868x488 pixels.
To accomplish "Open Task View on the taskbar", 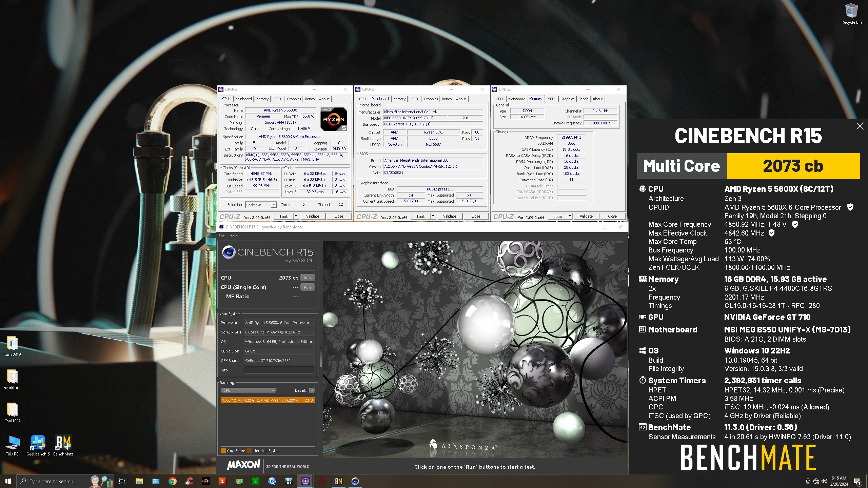I will [122, 481].
